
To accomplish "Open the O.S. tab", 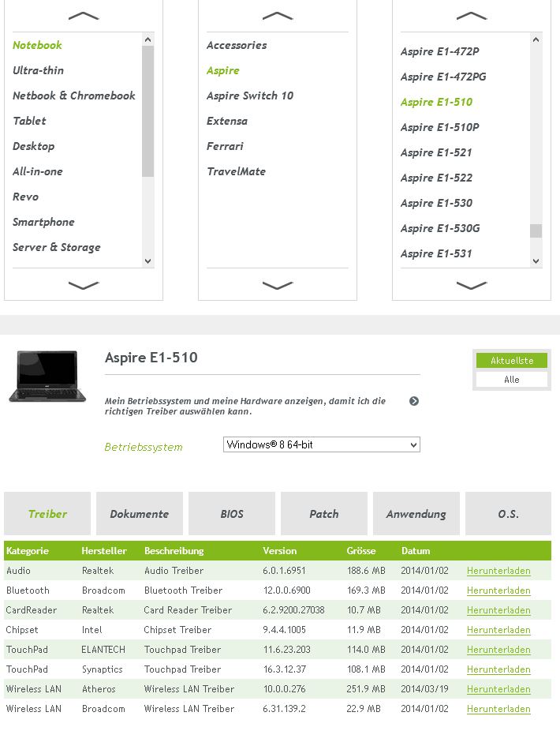I will pos(508,513).
